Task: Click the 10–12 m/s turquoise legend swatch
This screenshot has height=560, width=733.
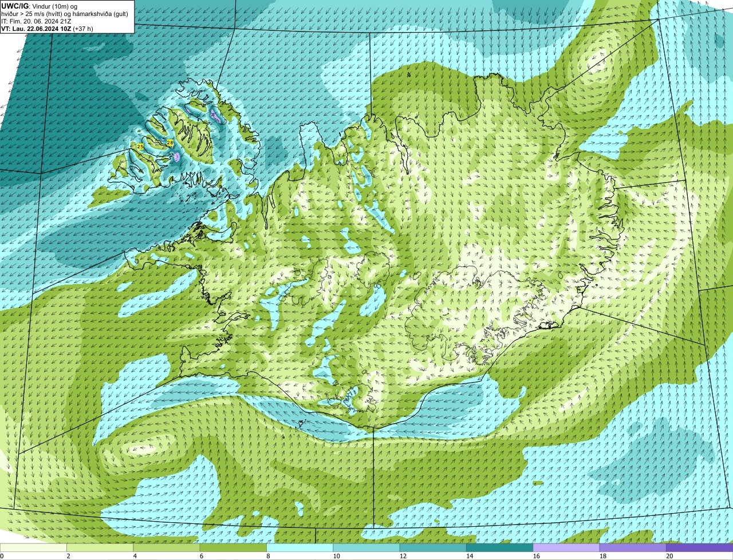Action: [x=366, y=547]
